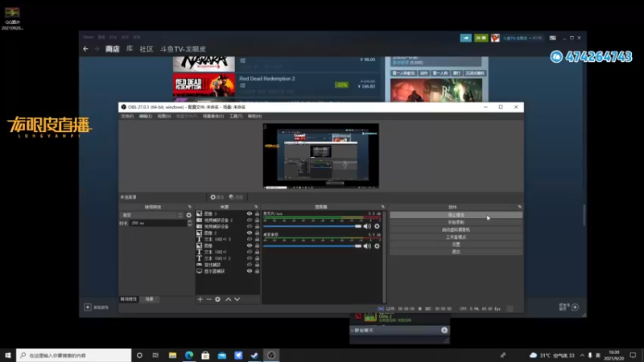This screenshot has width=644, height=362.
Task: Open 桌面音频 audio settings gear
Action: (x=377, y=246)
